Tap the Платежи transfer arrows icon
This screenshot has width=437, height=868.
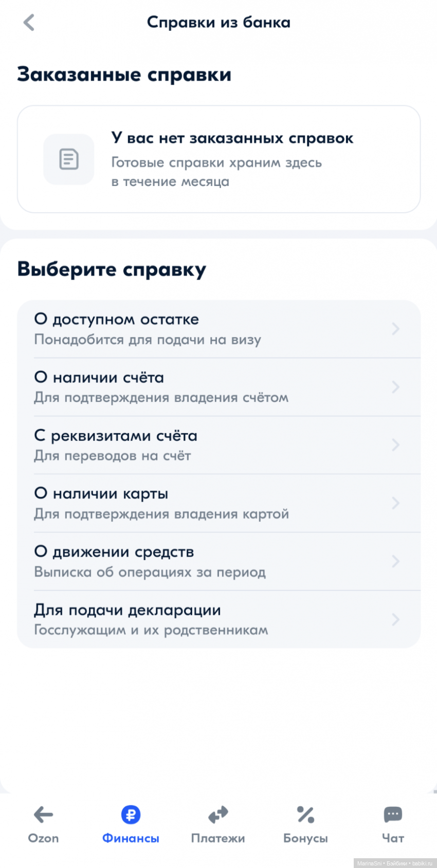[x=218, y=815]
